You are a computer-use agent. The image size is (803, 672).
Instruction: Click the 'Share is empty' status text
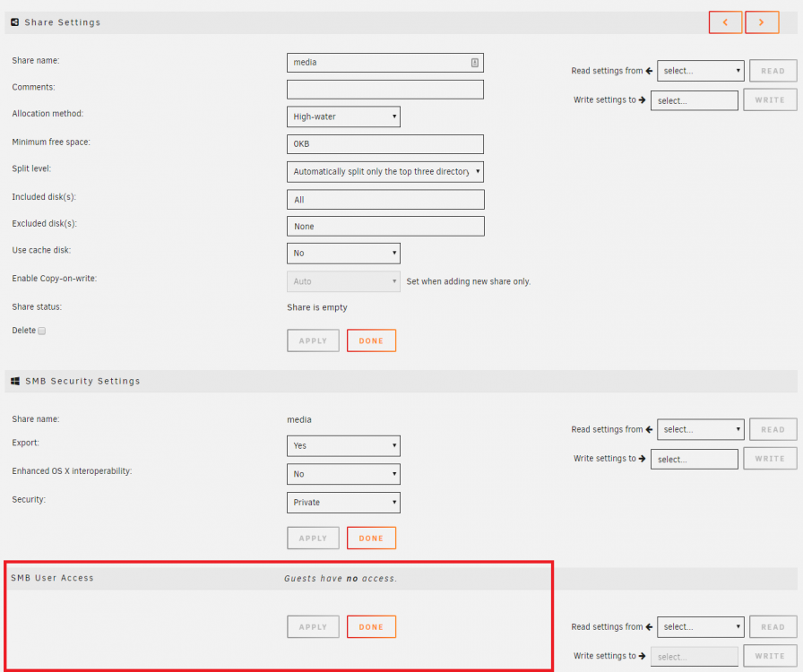coord(317,307)
